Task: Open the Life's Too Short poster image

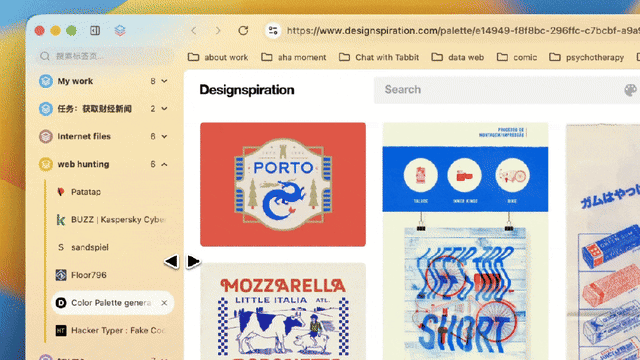Action: (465, 241)
